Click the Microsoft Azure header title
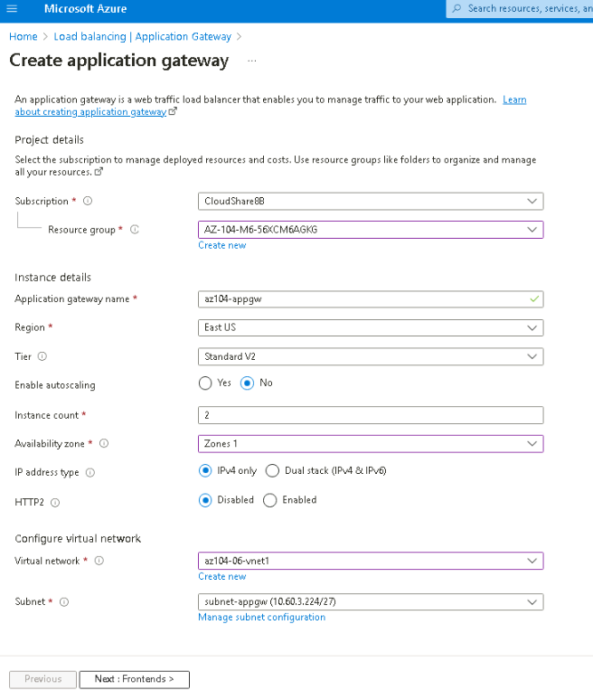 (85, 8)
